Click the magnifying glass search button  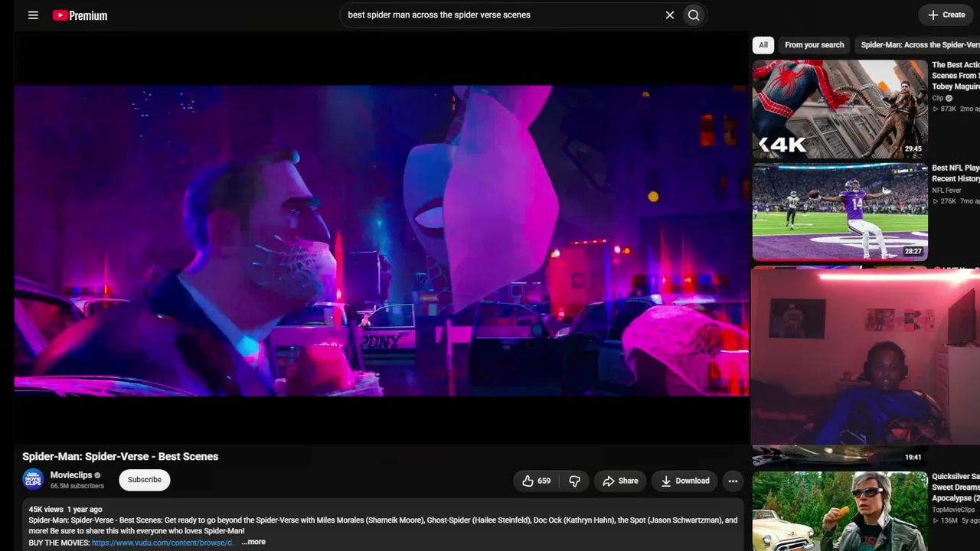(x=694, y=15)
